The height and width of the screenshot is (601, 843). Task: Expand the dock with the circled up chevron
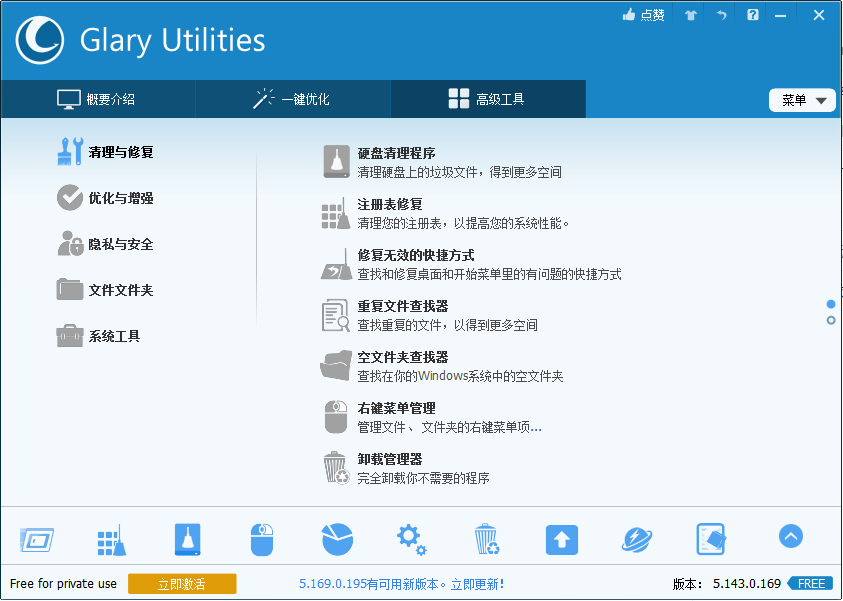pyautogui.click(x=791, y=536)
